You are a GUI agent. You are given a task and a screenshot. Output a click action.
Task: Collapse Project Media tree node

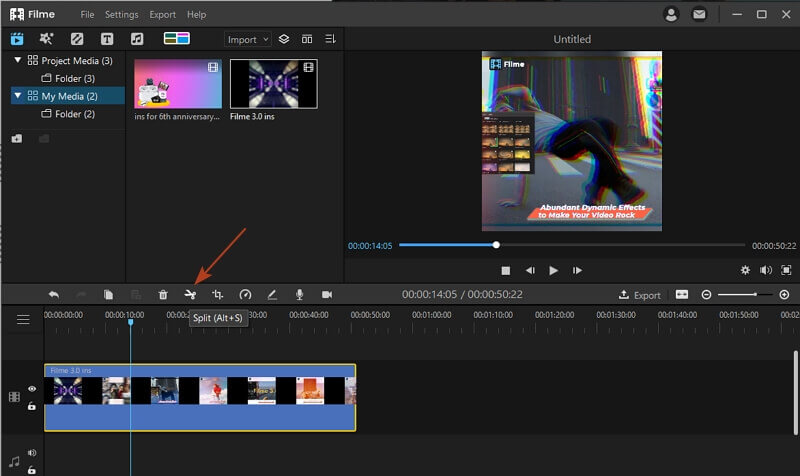pyautogui.click(x=18, y=60)
